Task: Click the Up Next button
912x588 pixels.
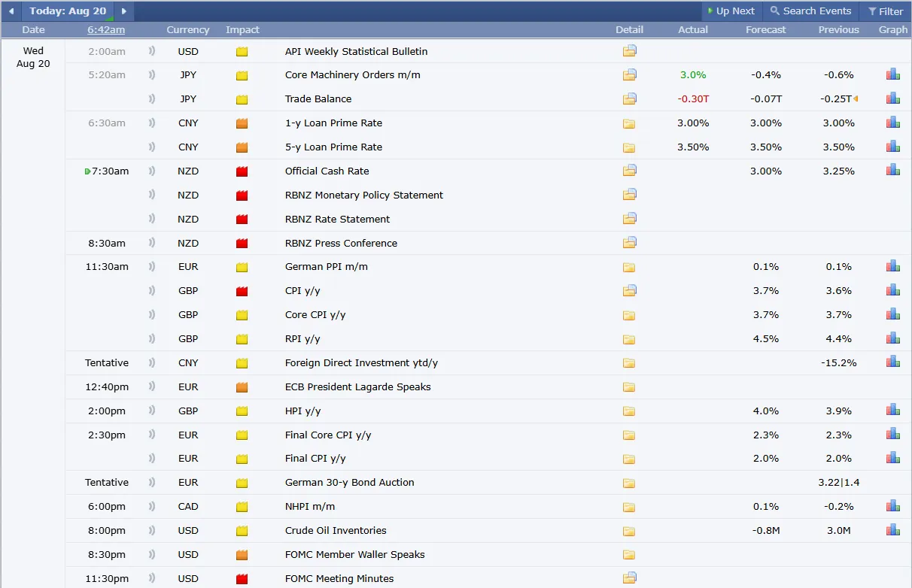Action: click(x=731, y=11)
